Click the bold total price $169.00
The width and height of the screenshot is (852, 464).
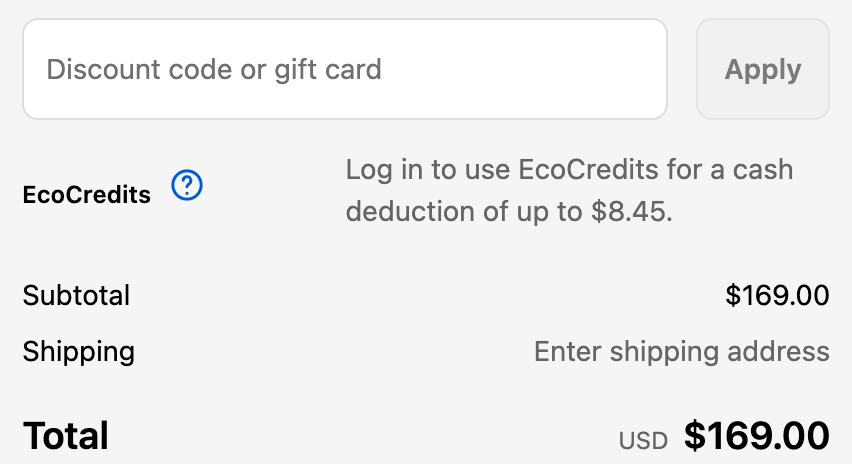pyautogui.click(x=757, y=436)
